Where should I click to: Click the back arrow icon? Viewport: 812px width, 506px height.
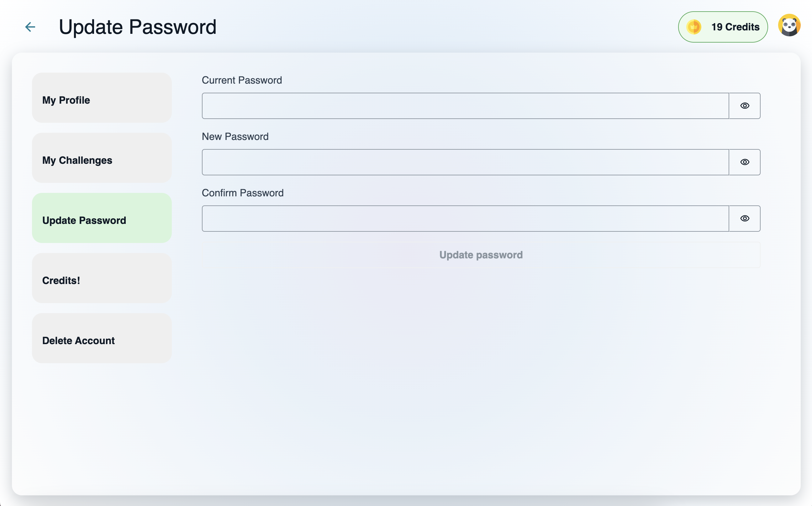[x=30, y=27]
